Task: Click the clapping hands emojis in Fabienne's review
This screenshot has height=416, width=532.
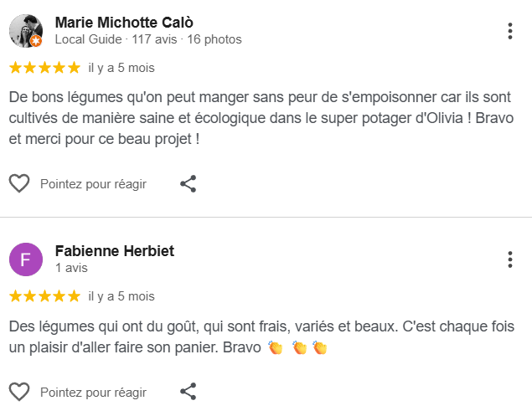Action: pyautogui.click(x=297, y=347)
